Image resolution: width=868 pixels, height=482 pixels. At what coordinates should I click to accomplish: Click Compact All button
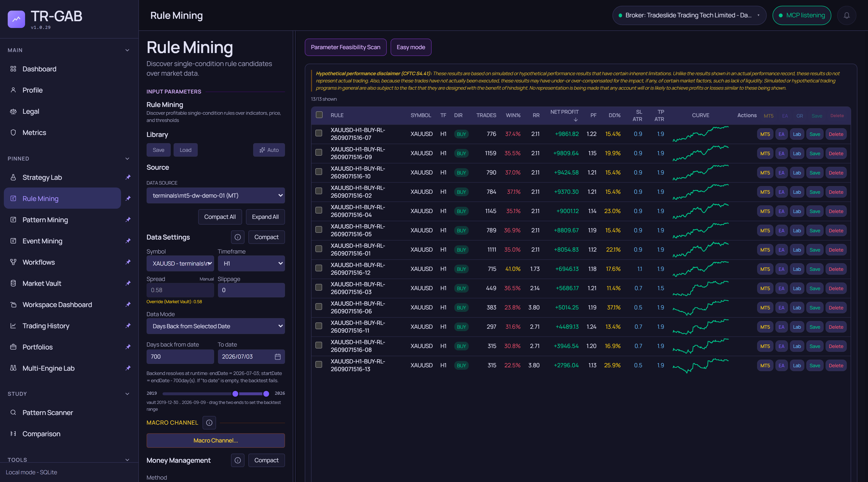[x=220, y=217]
